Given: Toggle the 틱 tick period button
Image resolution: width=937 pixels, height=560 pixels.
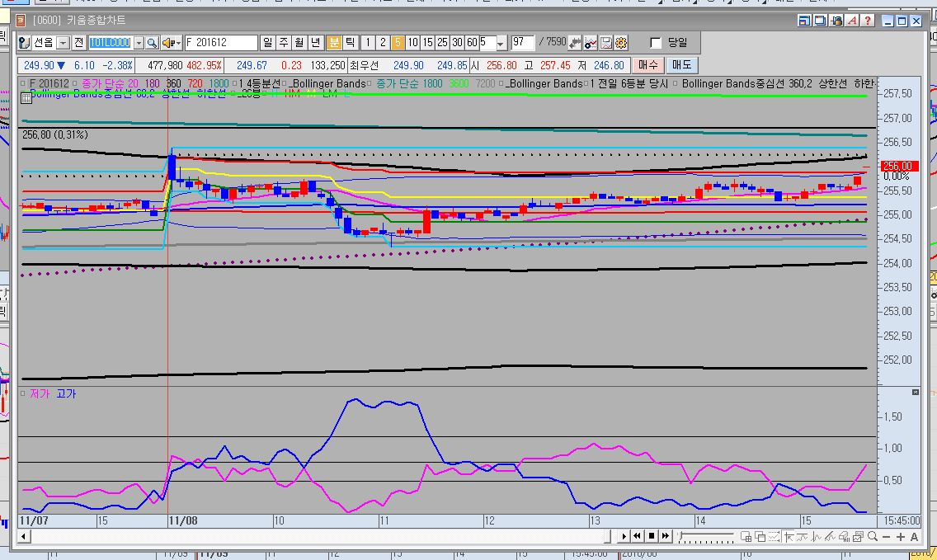Looking at the screenshot, I should click(x=350, y=43).
